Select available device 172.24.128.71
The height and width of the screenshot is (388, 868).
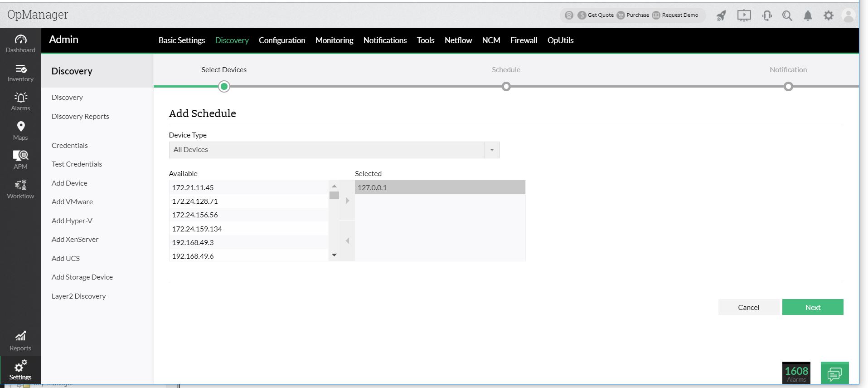coord(249,201)
